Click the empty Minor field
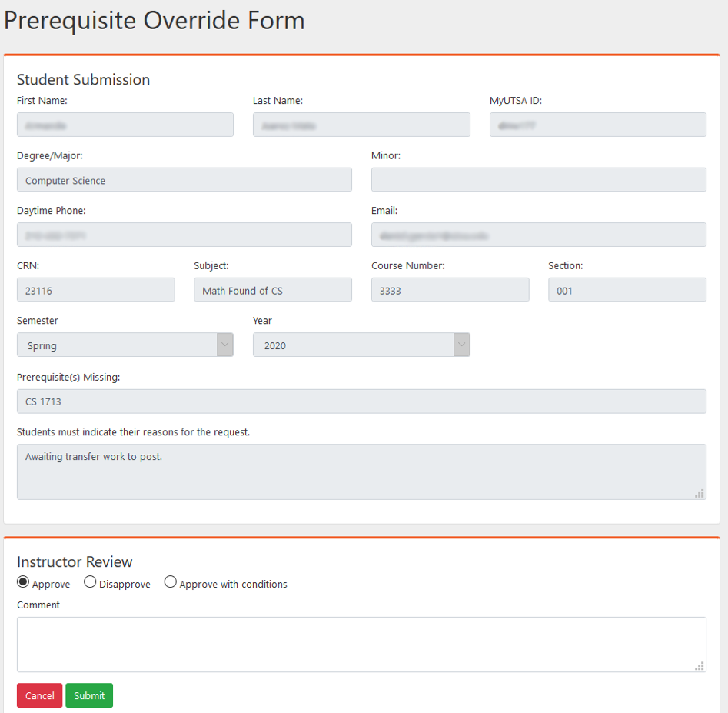Image resolution: width=728 pixels, height=713 pixels. point(539,180)
